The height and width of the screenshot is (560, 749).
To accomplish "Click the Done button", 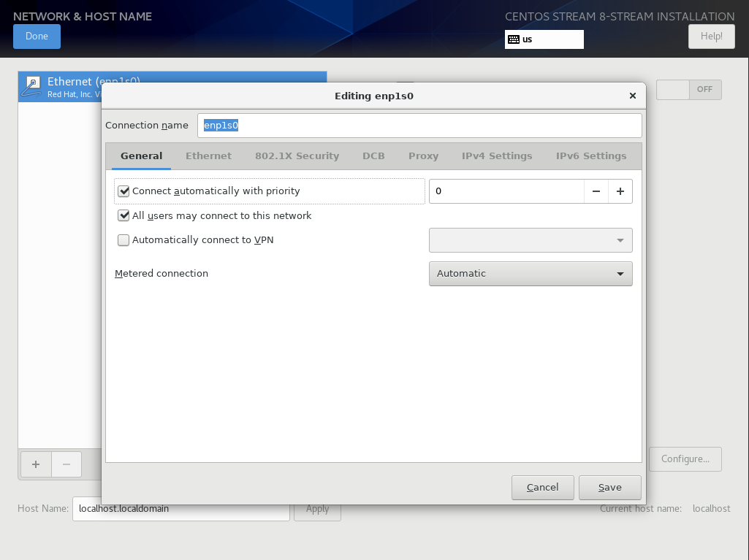I will click(37, 37).
